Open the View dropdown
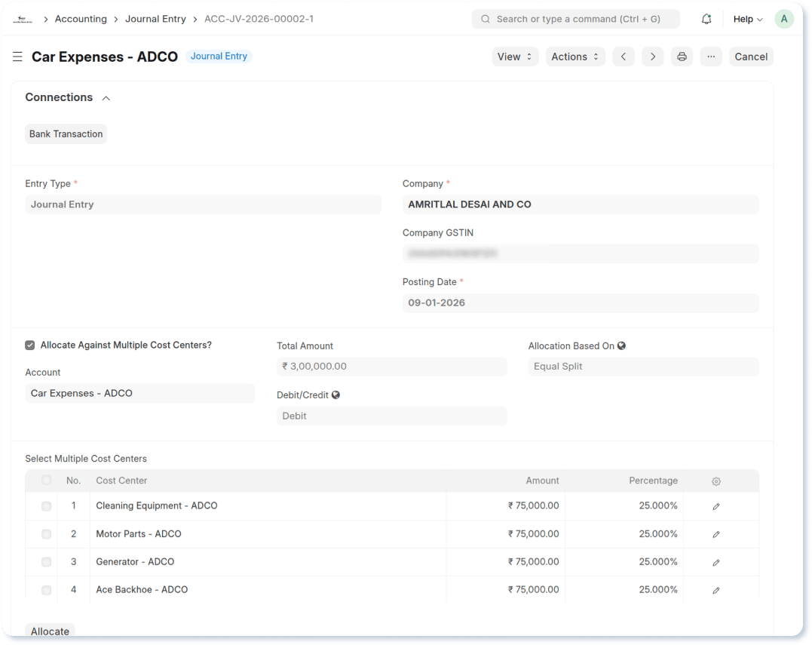The width and height of the screenshot is (812, 645). (515, 56)
